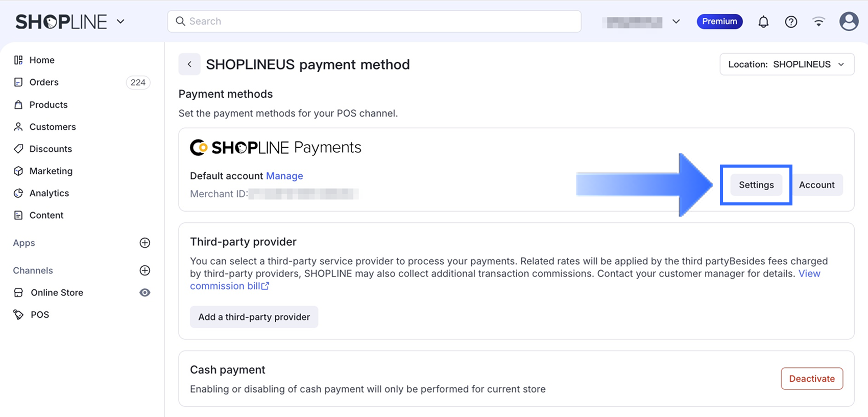This screenshot has width=868, height=417.
Task: Go to Analytics section
Action: [49, 193]
